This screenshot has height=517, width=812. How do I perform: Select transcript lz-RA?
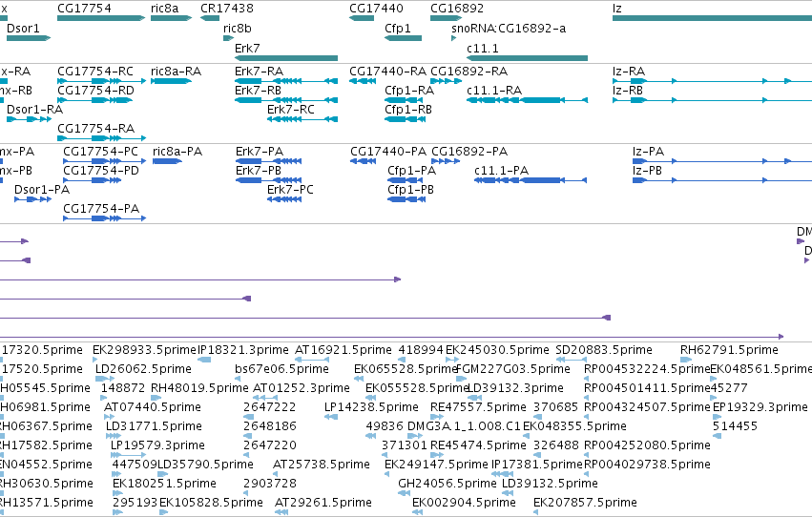[712, 81]
